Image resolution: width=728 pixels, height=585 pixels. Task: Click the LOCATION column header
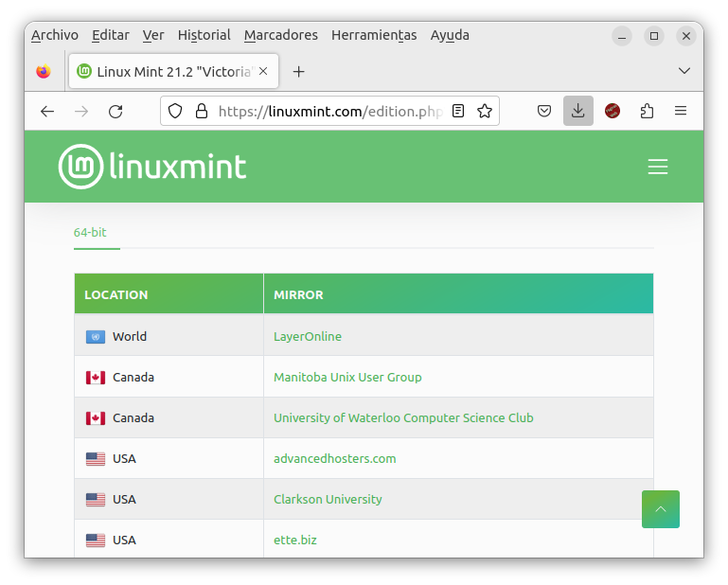[169, 293]
